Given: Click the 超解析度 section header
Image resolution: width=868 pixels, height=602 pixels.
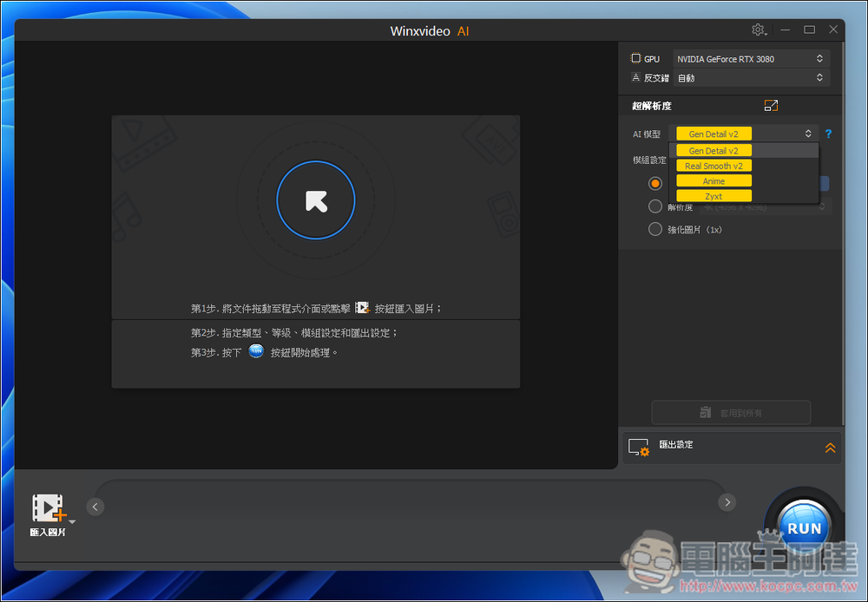Looking at the screenshot, I should tap(652, 106).
